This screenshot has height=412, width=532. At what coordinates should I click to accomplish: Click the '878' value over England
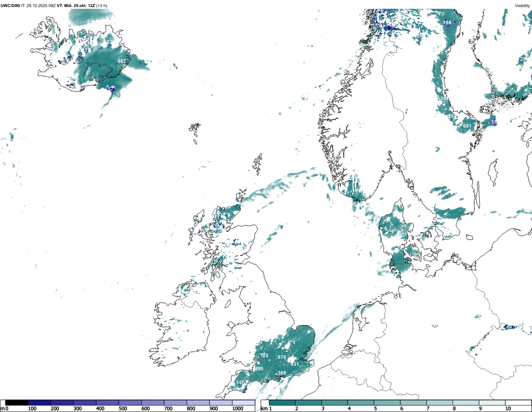tap(282, 357)
